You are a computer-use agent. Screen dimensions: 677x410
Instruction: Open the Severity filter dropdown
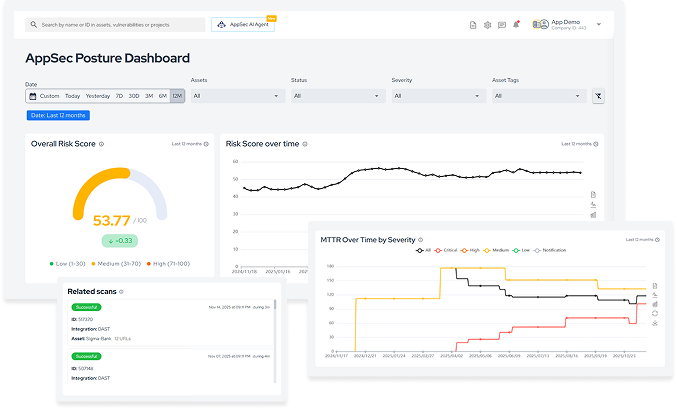click(439, 96)
